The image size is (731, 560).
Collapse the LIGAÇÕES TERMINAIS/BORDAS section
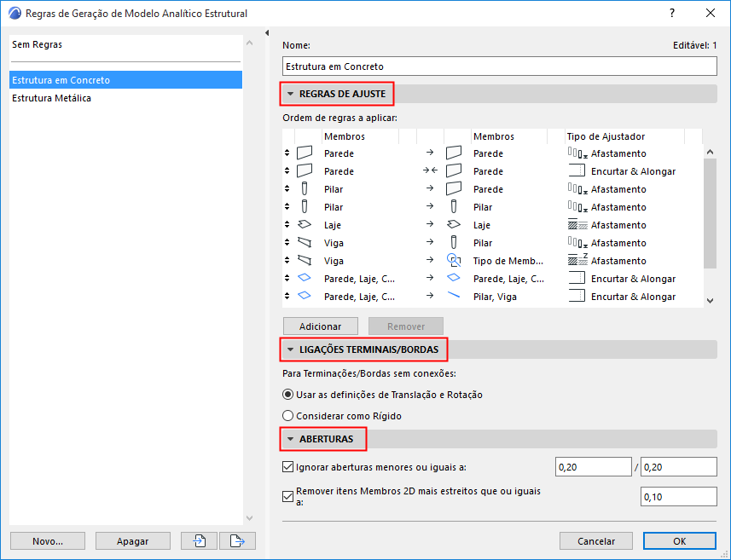click(x=291, y=349)
